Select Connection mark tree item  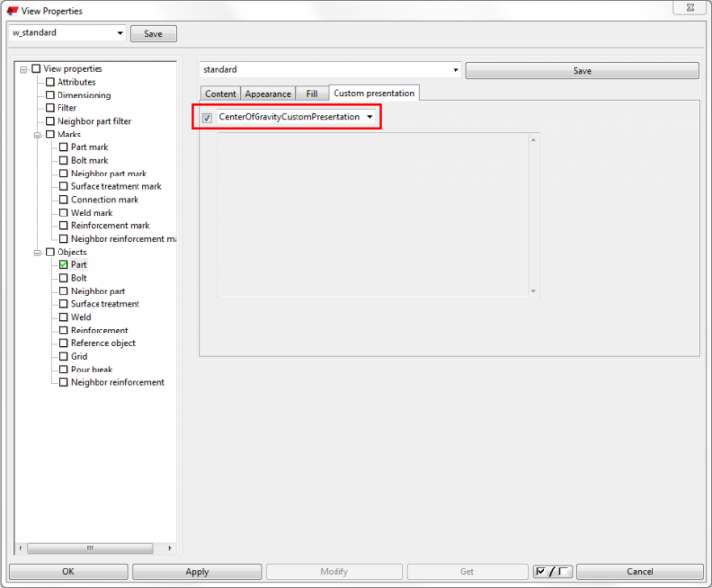[x=104, y=200]
